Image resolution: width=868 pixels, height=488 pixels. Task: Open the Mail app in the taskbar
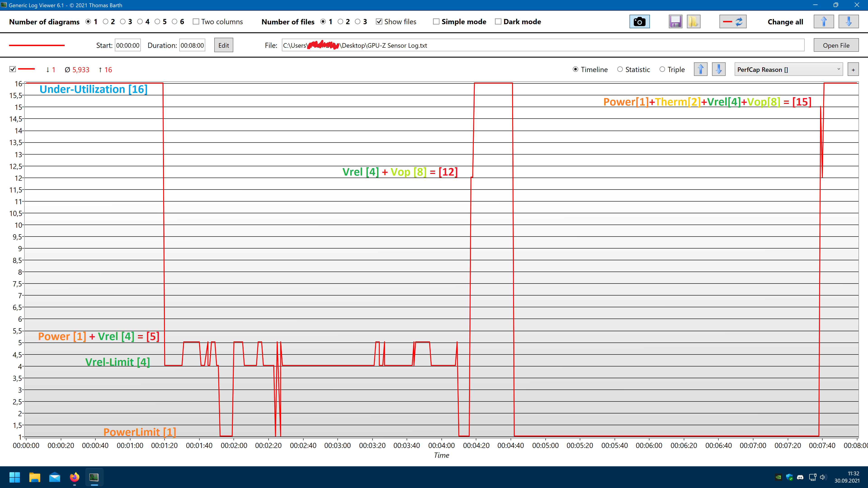click(54, 477)
